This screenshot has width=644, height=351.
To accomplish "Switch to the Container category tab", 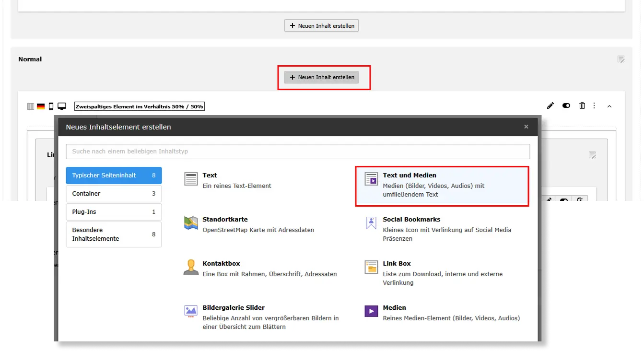I will 114,194.
